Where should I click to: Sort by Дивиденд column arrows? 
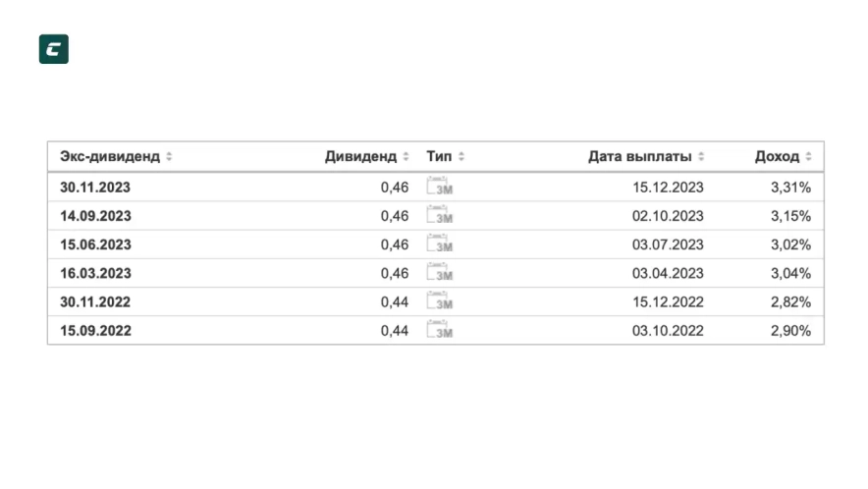tap(406, 157)
